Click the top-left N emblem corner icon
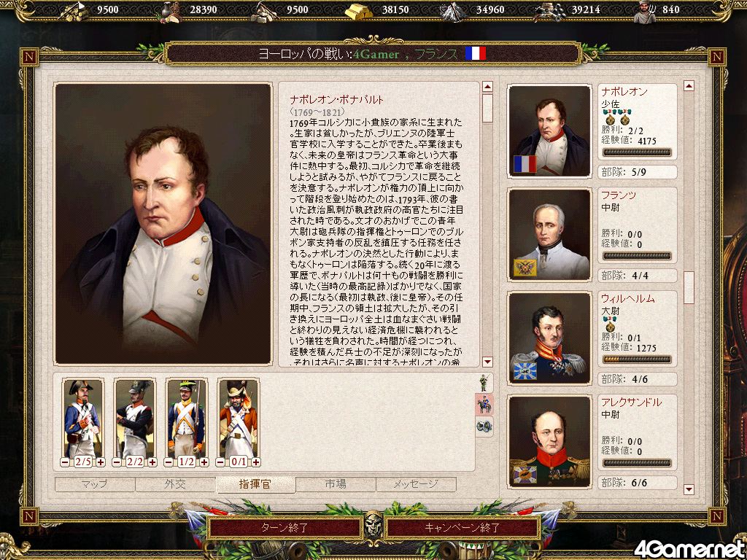 pyautogui.click(x=29, y=57)
